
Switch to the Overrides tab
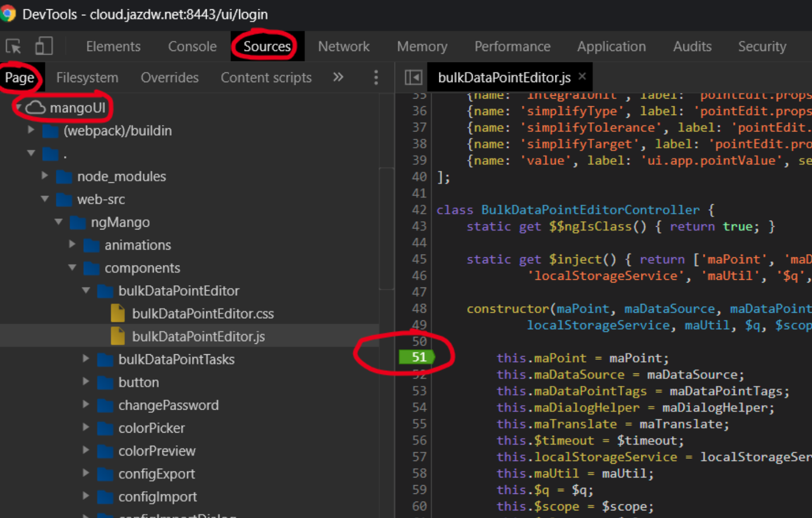pyautogui.click(x=170, y=78)
